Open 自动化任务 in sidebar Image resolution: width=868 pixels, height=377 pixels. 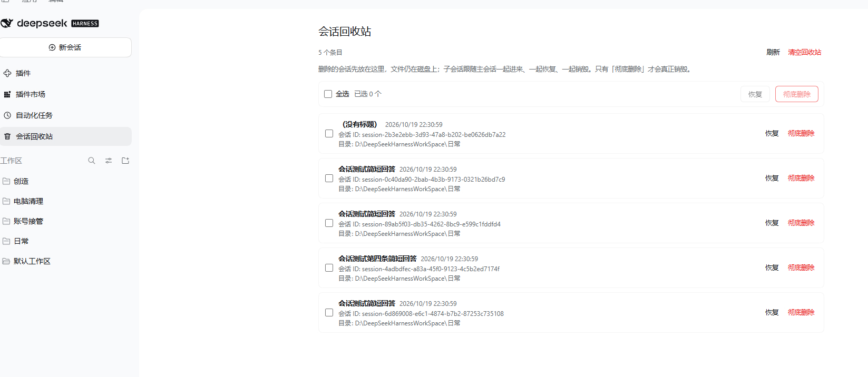coord(66,115)
